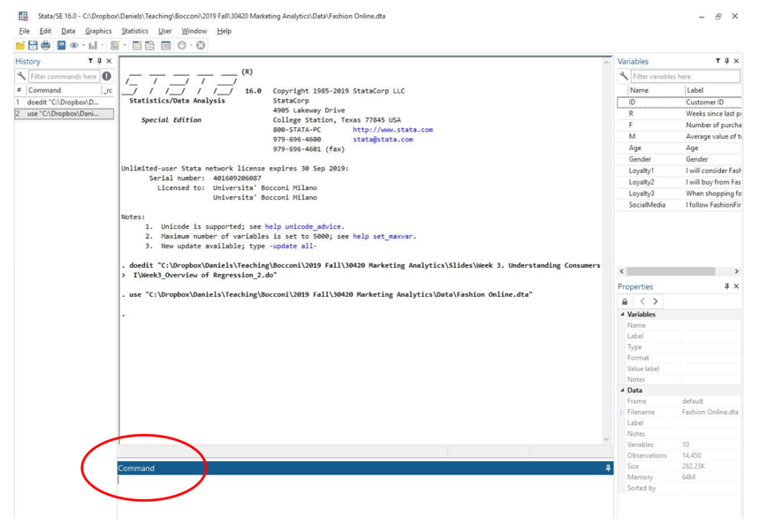Close the Properties panel

[x=736, y=286]
